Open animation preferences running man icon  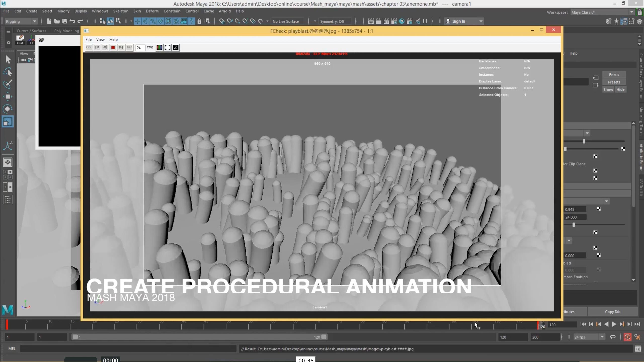click(x=637, y=337)
